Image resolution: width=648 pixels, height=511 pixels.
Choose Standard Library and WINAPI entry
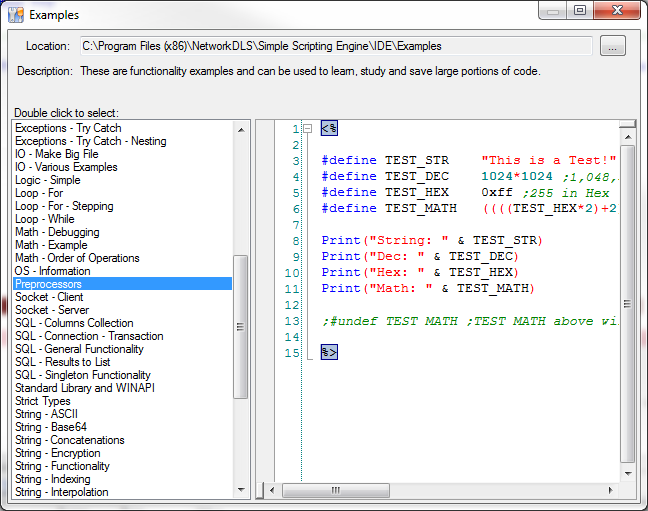click(x=85, y=388)
